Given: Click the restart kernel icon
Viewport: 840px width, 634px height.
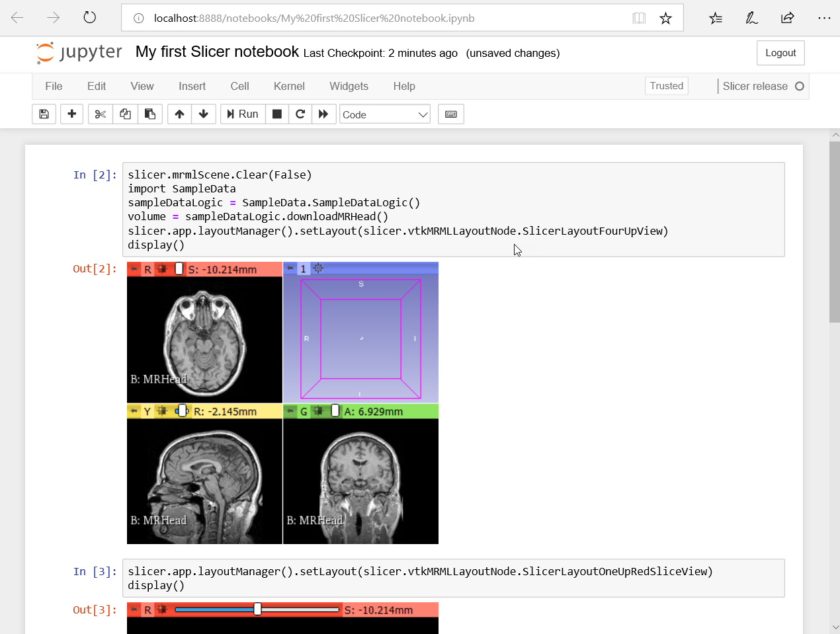Looking at the screenshot, I should click(x=300, y=114).
